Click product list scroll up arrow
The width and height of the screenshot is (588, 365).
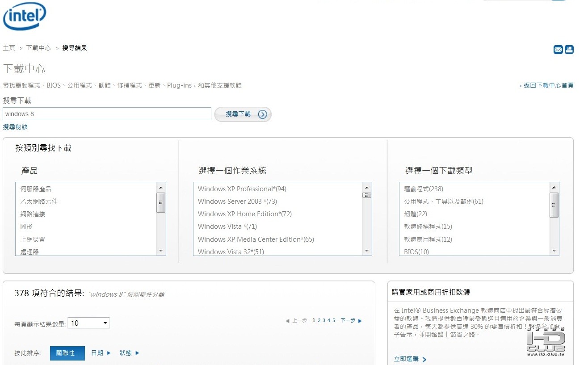tap(161, 188)
